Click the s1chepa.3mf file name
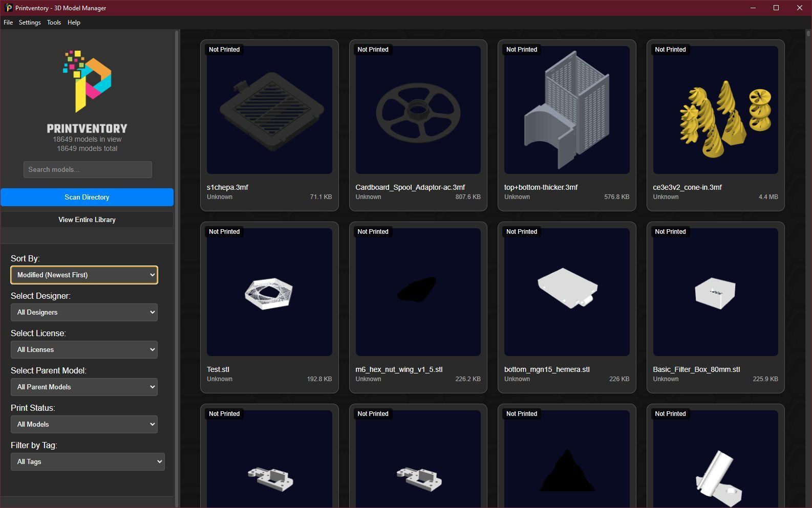 [x=227, y=187]
